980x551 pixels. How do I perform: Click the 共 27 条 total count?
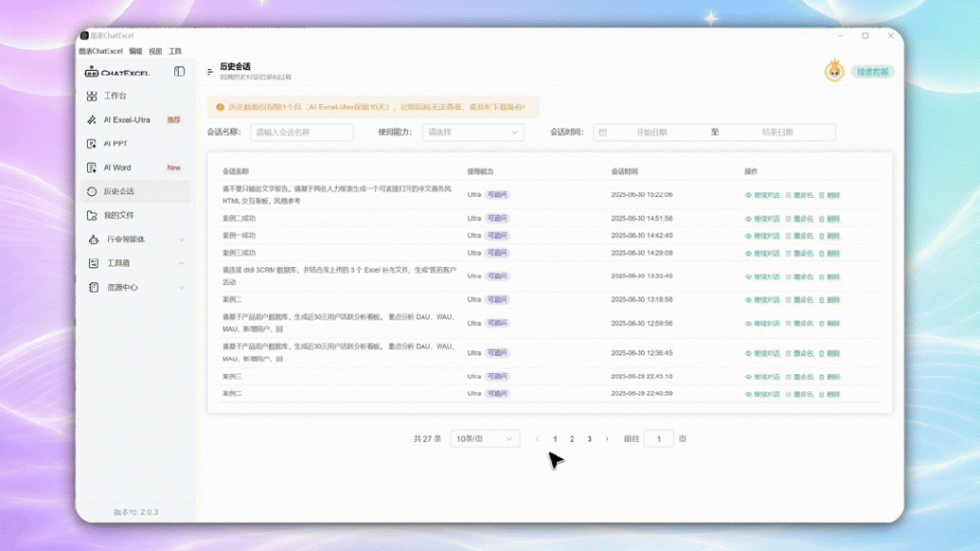pos(428,439)
